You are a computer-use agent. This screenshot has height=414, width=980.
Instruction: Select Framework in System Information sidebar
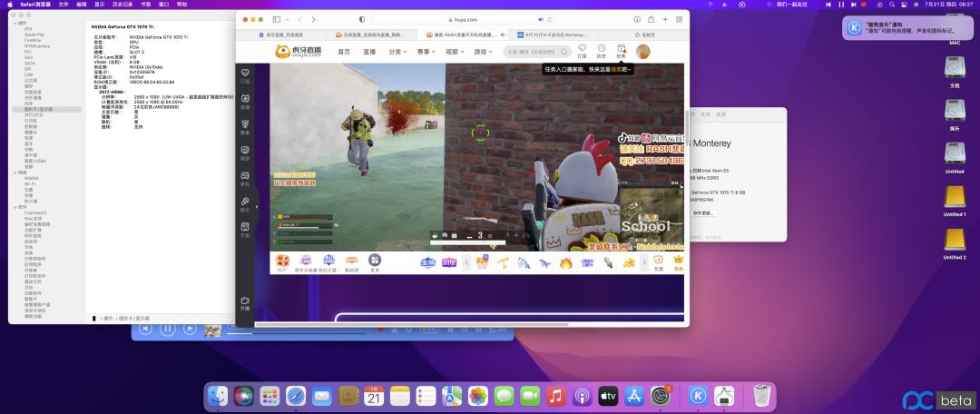(35, 212)
